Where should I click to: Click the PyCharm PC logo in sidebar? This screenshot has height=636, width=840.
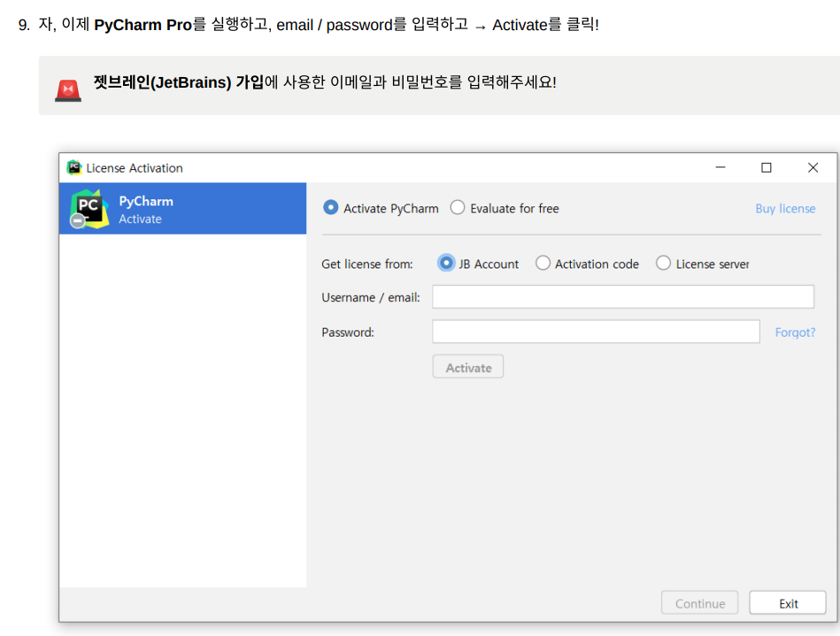pyautogui.click(x=89, y=208)
